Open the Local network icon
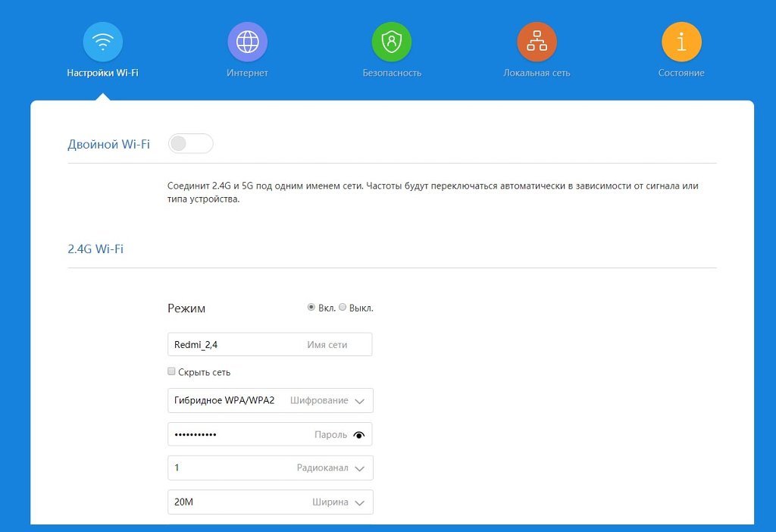Image resolution: width=776 pixels, height=532 pixels. click(537, 42)
